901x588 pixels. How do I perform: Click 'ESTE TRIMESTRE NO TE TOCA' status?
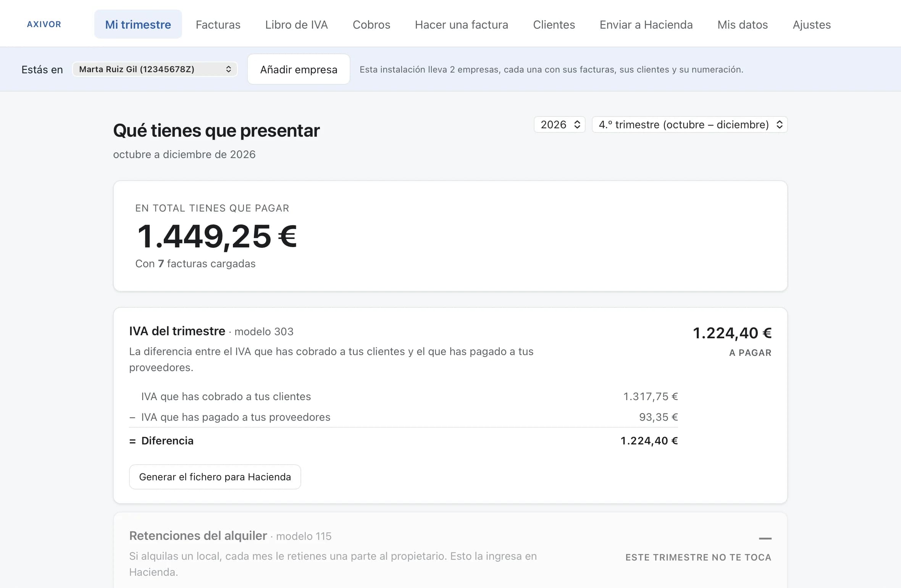click(698, 557)
